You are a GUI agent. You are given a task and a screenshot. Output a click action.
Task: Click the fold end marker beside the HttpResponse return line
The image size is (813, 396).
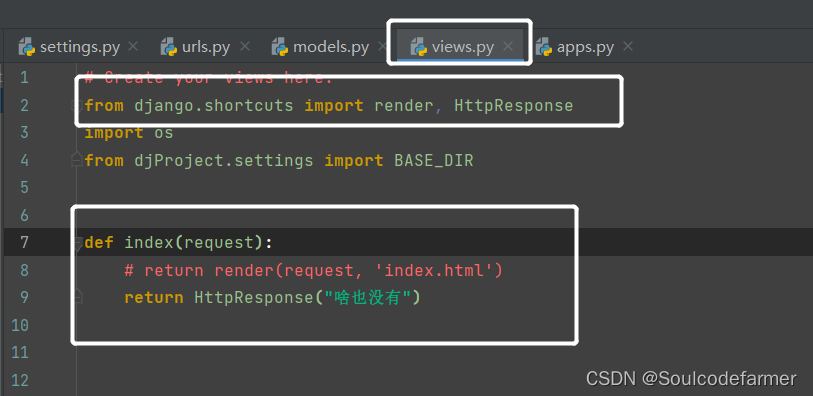77,296
